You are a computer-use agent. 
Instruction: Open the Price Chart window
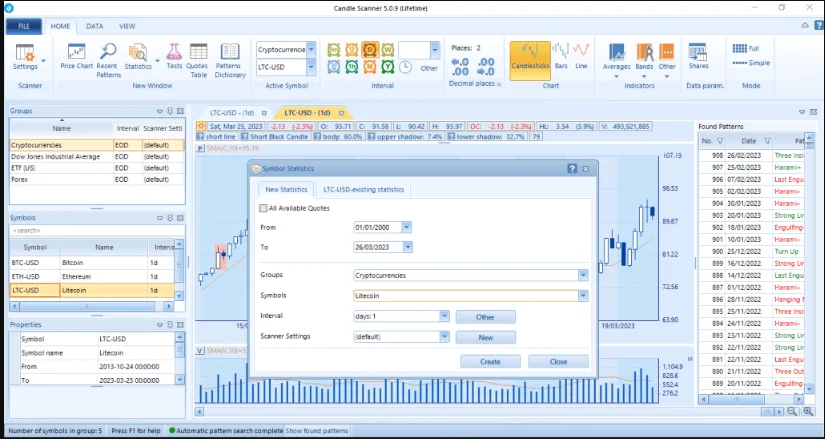point(77,56)
